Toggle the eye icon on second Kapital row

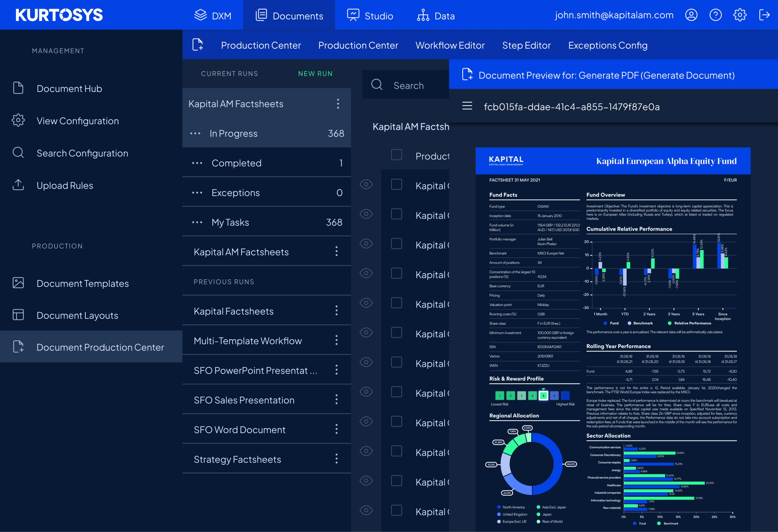point(366,214)
